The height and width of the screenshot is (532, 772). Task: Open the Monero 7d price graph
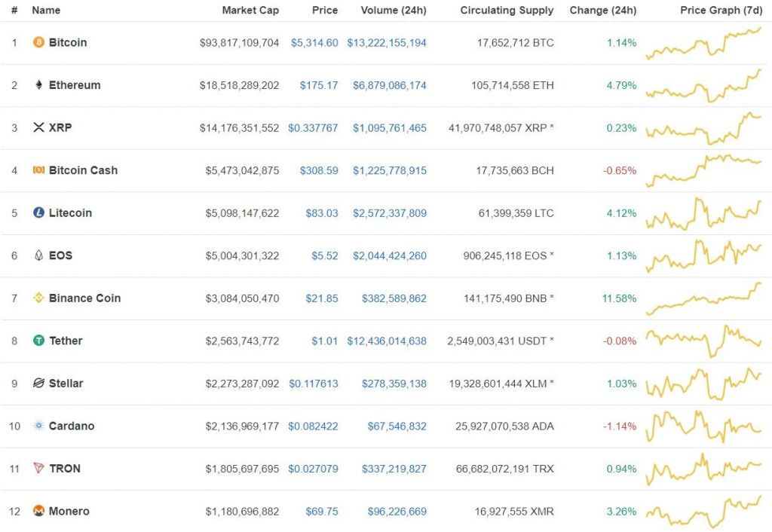tap(703, 512)
